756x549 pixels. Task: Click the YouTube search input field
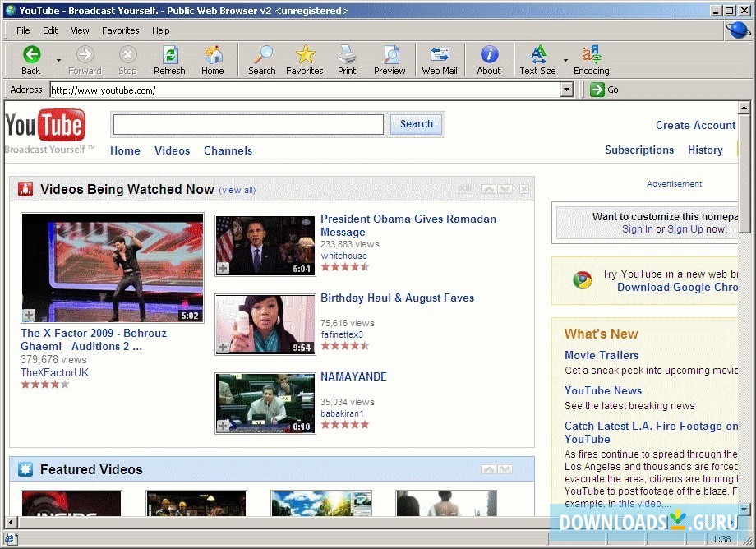248,125
